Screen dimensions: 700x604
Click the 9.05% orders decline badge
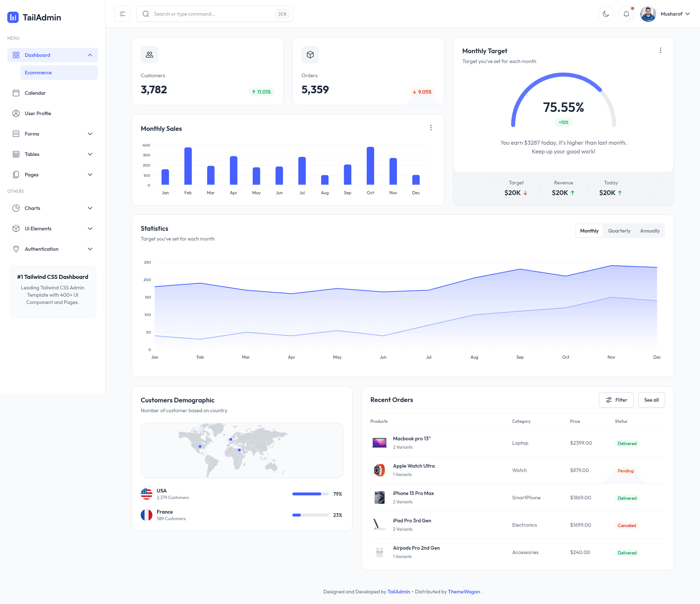coord(422,92)
